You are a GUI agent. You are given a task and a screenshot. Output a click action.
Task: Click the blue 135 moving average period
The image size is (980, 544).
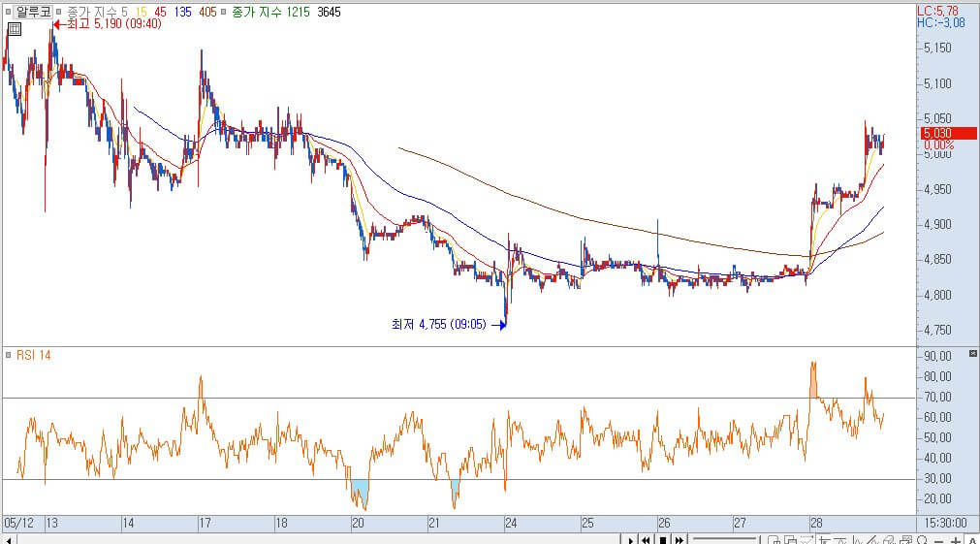point(182,12)
